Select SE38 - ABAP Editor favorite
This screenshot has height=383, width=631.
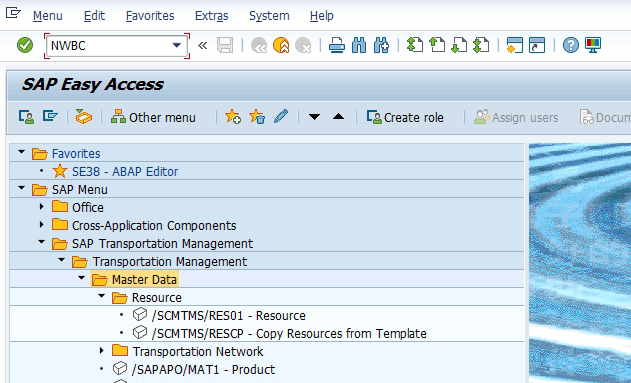125,171
